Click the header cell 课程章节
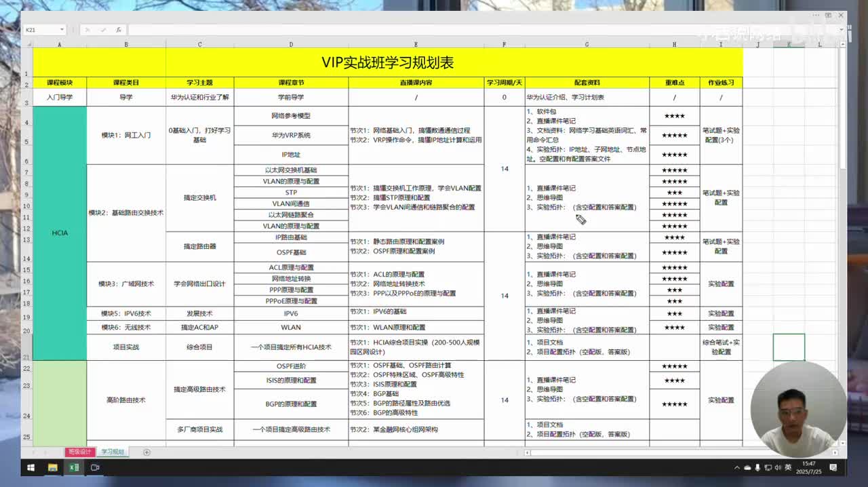The image size is (868, 487). click(x=291, y=83)
